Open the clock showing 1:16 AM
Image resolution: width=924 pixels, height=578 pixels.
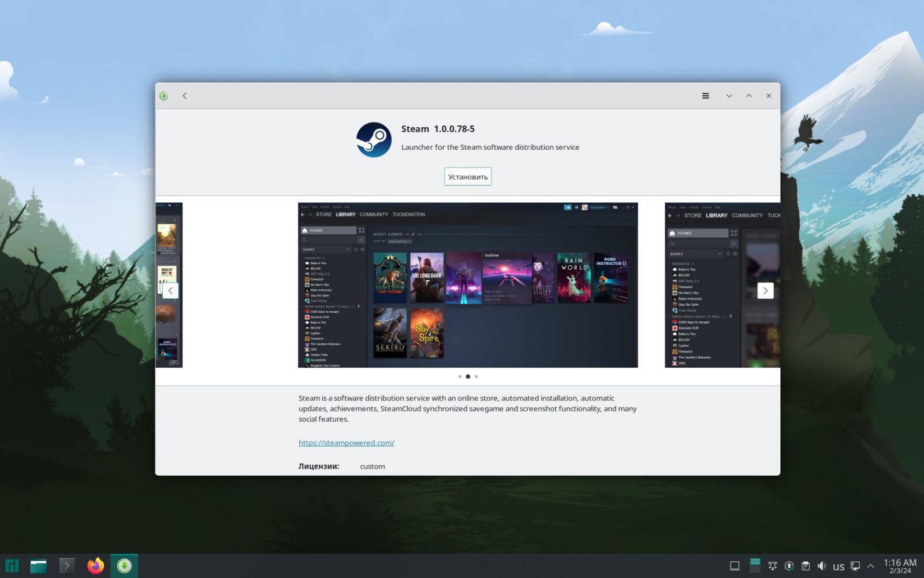click(900, 566)
